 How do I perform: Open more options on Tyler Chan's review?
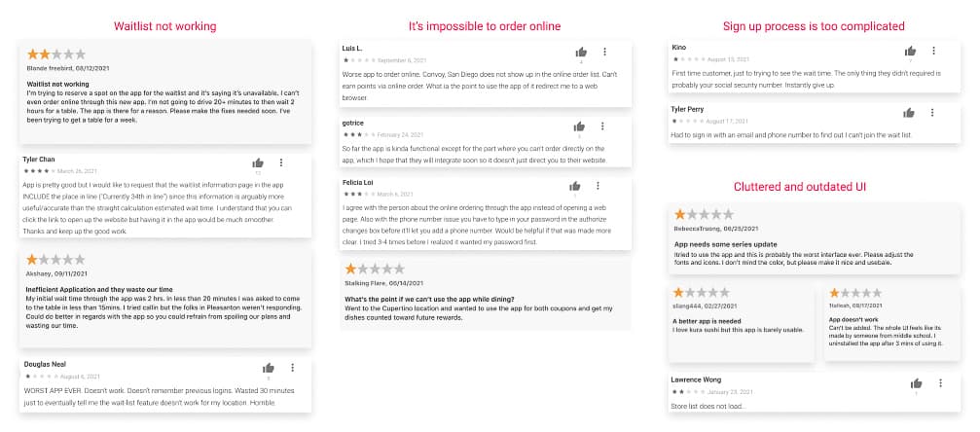pos(281,162)
